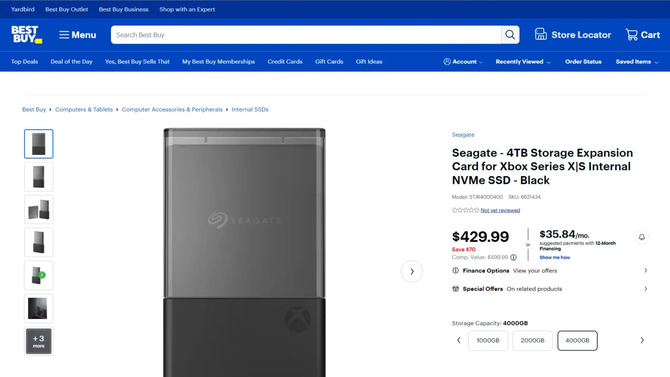Expand the Account dropdown
Viewport: 670px width, 377px height.
(x=463, y=62)
